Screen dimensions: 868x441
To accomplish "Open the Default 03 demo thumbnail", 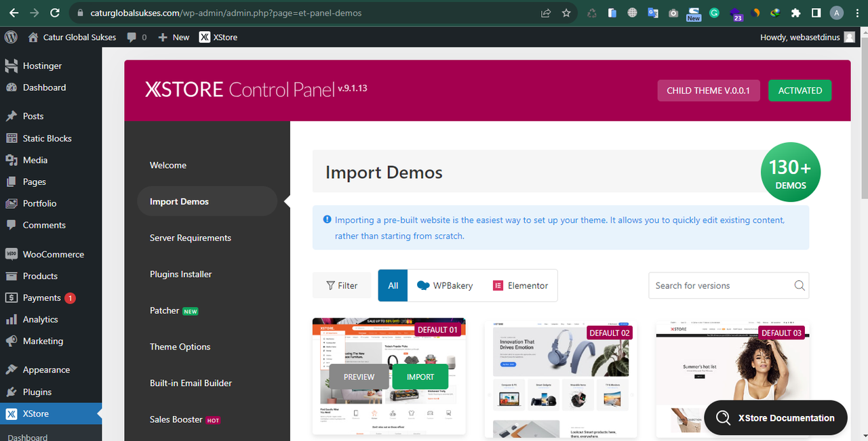I will (x=732, y=379).
